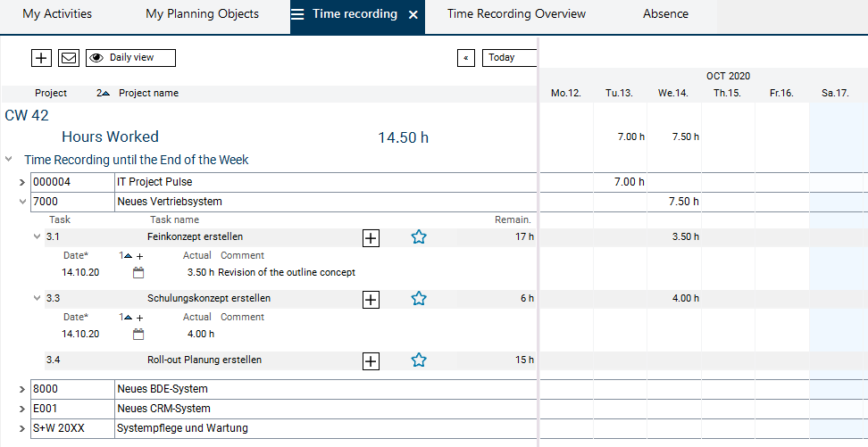Add entry for Roll-out Planung erstellen
Viewport: 868px width, 447px height.
coord(371,360)
